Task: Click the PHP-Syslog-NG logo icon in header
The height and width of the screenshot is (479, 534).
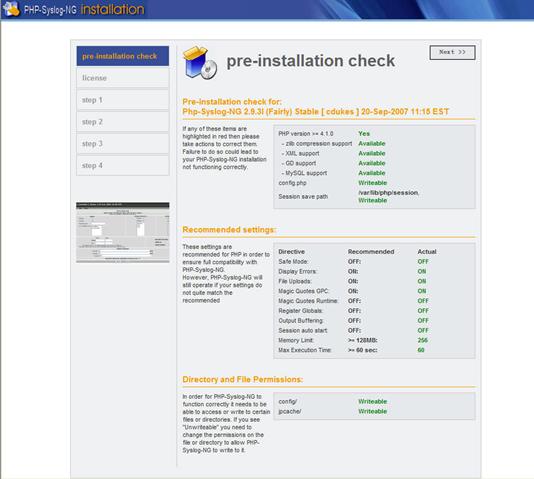Action: coord(11,9)
